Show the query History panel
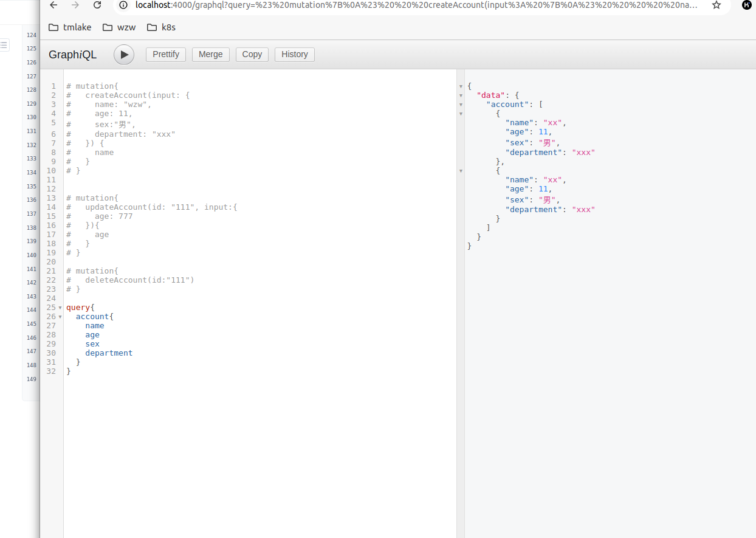This screenshot has height=538, width=756. coord(294,55)
